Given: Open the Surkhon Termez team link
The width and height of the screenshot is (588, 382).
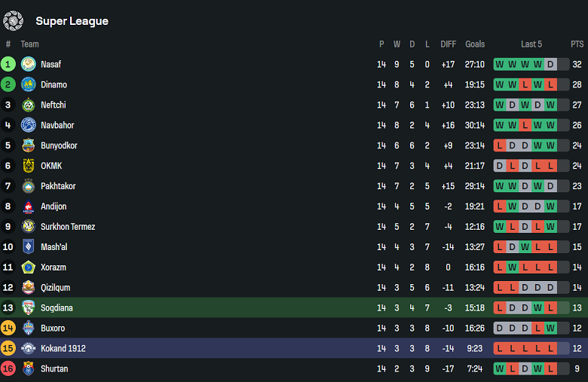Looking at the screenshot, I should [68, 227].
